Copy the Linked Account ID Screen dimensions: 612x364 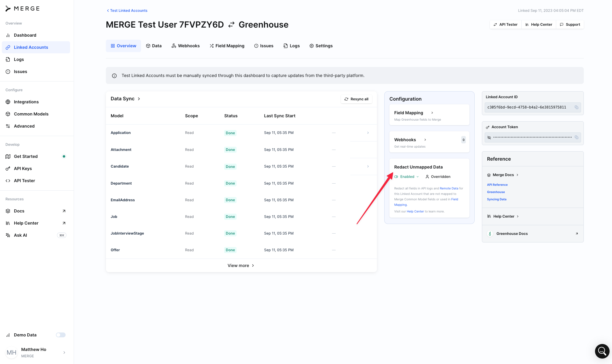(576, 107)
